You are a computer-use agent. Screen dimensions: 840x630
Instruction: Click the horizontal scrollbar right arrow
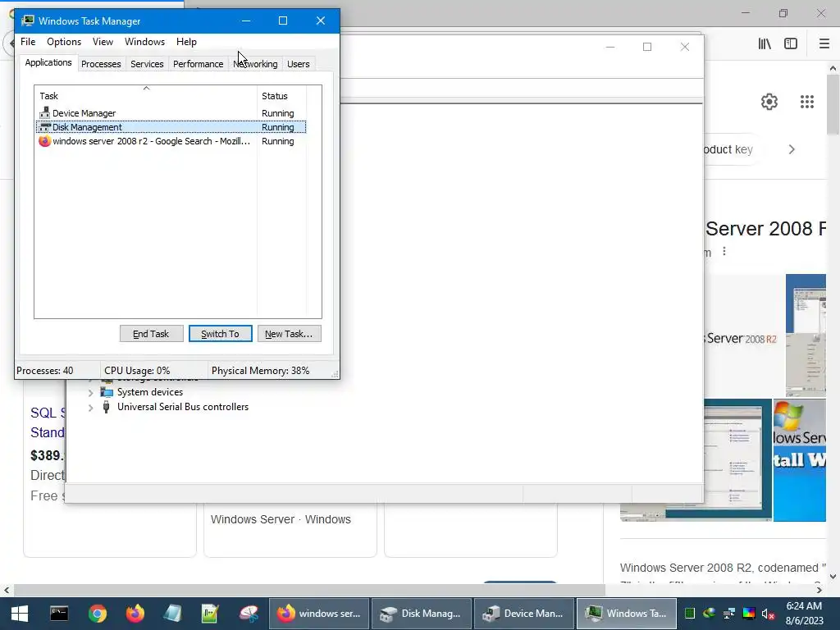819,590
